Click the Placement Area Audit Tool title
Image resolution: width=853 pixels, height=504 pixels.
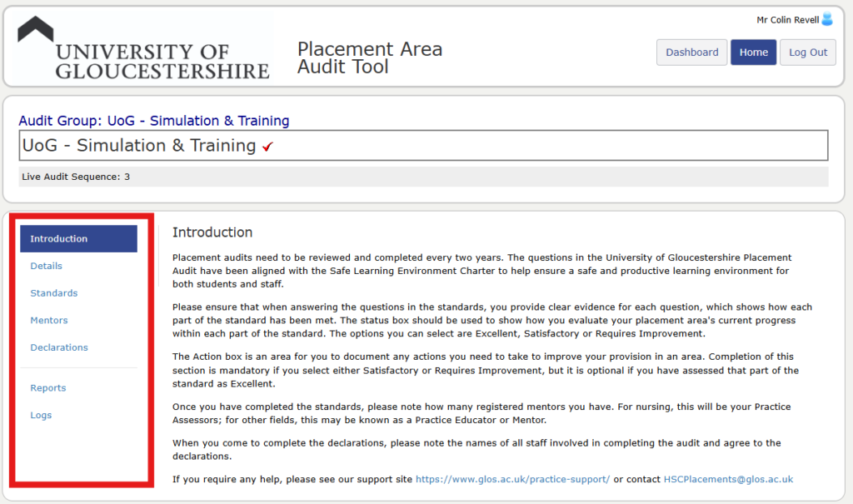point(369,57)
